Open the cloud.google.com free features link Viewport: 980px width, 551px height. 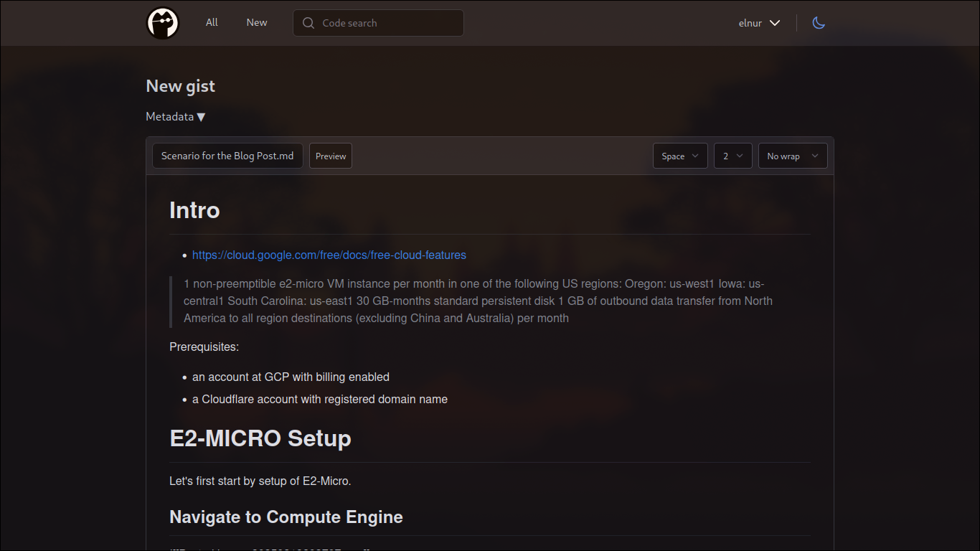coord(329,255)
